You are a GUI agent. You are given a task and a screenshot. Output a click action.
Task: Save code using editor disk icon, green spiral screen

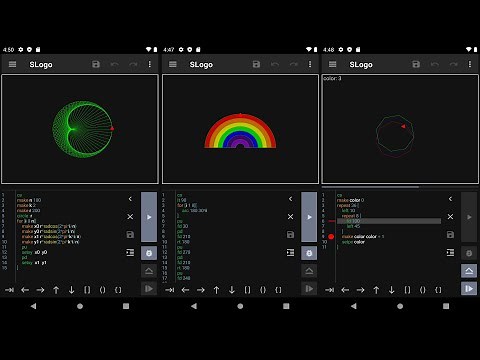130,235
